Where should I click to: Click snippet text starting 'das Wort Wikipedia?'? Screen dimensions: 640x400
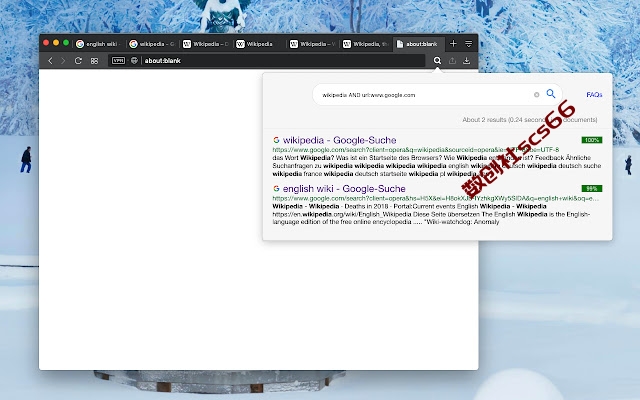pos(437,166)
